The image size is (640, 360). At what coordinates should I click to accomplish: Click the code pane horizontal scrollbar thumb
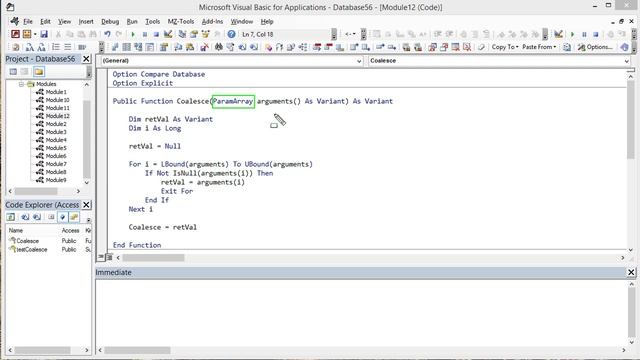coord(153,258)
